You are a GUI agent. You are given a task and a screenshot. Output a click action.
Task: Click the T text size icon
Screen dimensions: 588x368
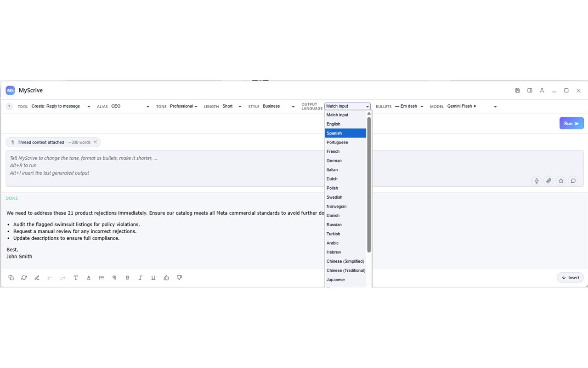click(x=76, y=278)
